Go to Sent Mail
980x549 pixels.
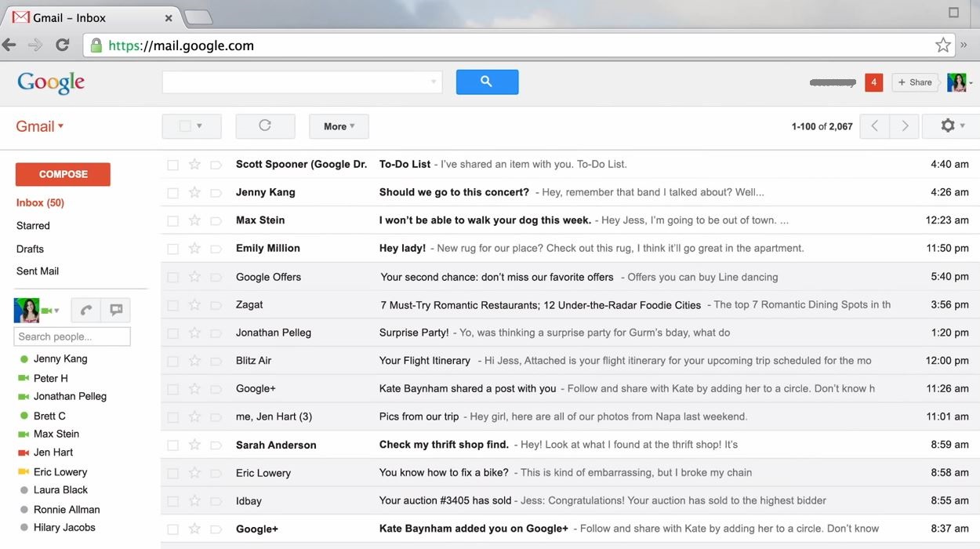pos(38,271)
